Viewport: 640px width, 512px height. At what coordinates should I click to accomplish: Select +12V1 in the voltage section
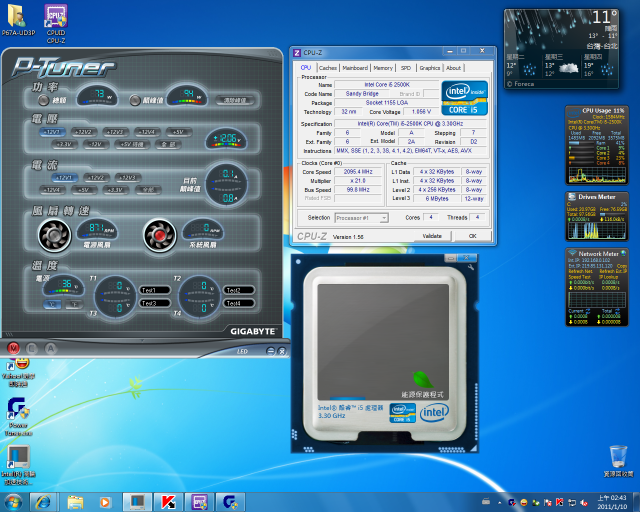(53, 132)
